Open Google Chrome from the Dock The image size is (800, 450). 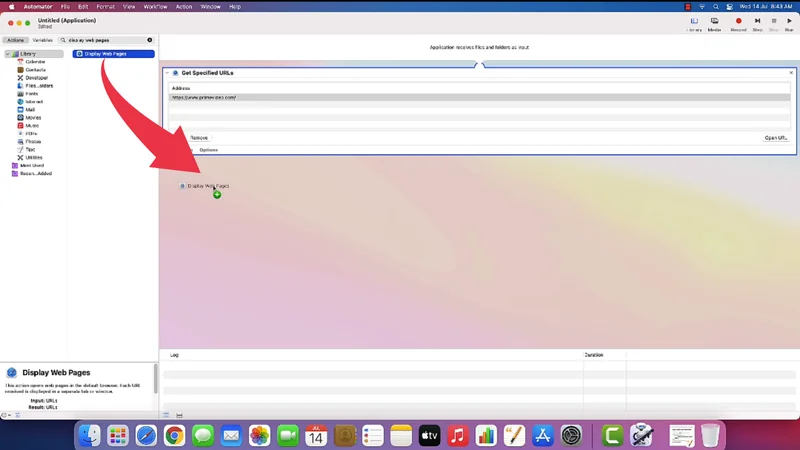[x=174, y=435]
